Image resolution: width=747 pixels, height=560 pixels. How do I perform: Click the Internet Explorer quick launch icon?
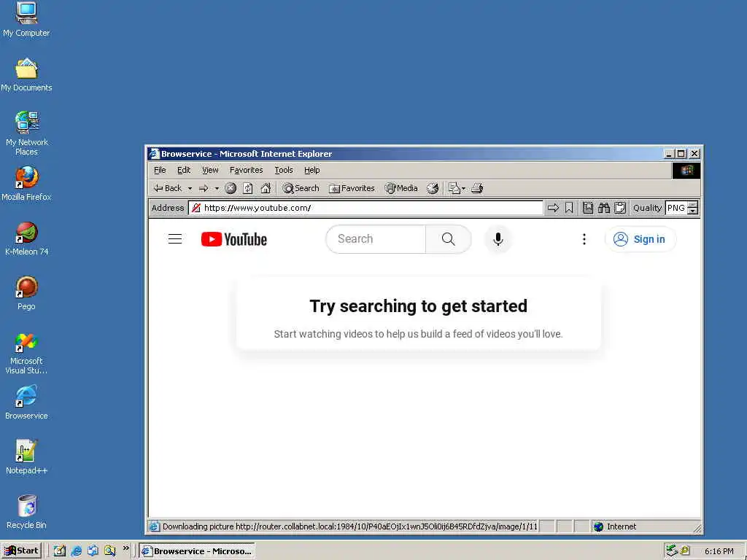76,551
